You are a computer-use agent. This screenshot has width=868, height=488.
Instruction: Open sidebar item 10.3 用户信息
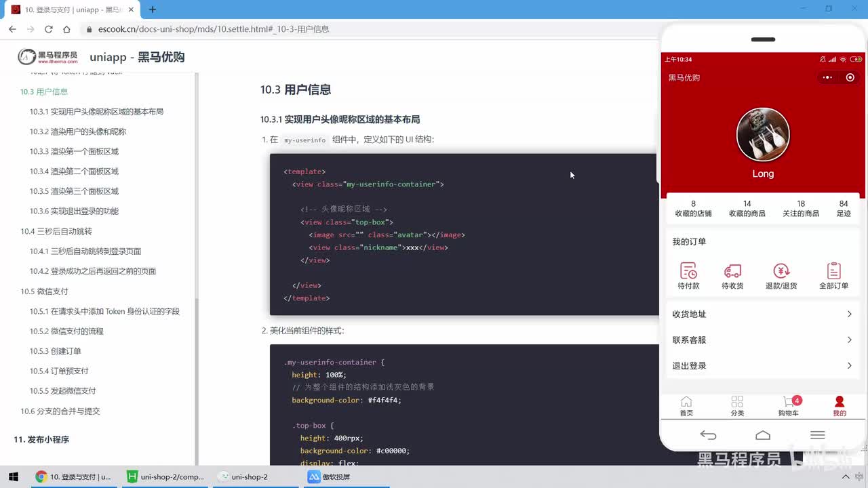[44, 91]
